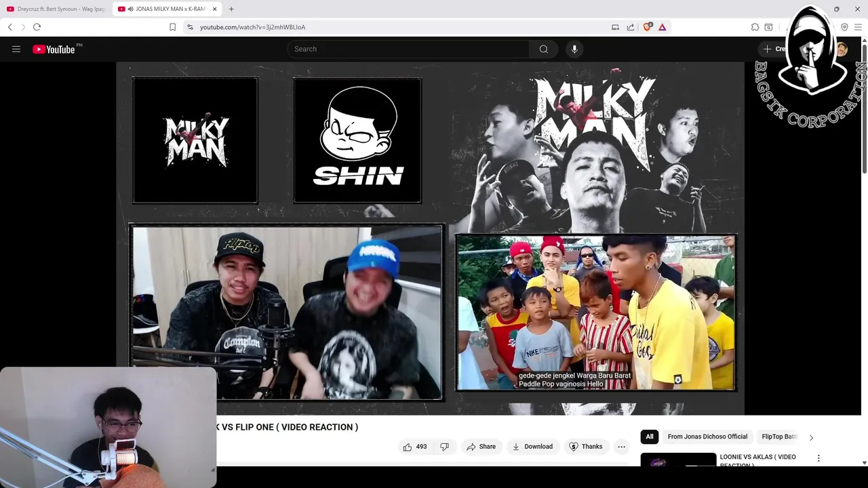Open the Brave VPN shield icon
The height and width of the screenshot is (488, 868).
(x=844, y=27)
